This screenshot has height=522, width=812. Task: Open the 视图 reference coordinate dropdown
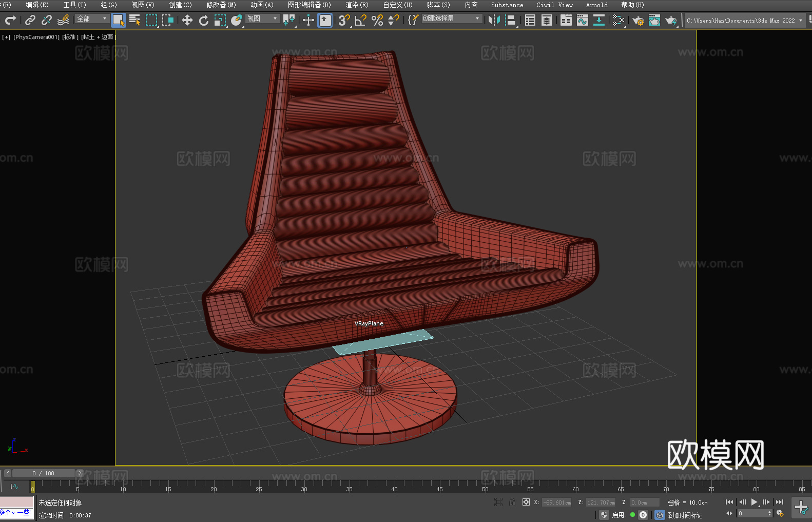(x=262, y=18)
